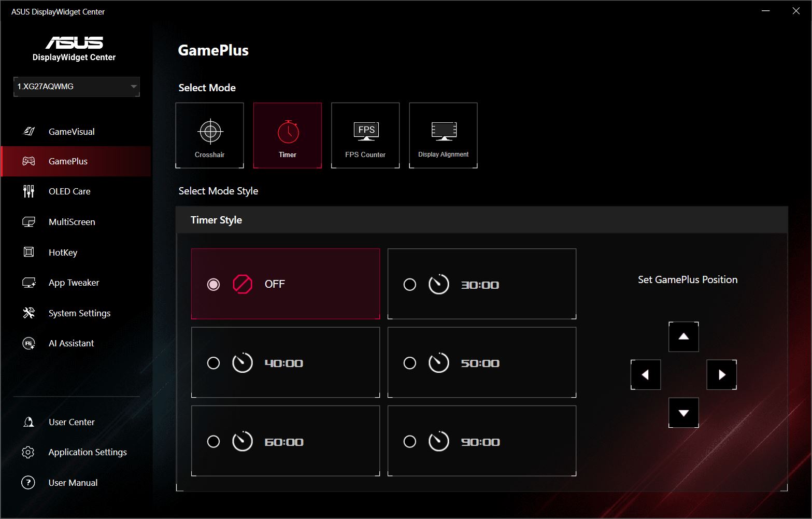Screen dimensions: 812x519
Task: Select the 40:00 timer radio button
Action: [x=213, y=363]
